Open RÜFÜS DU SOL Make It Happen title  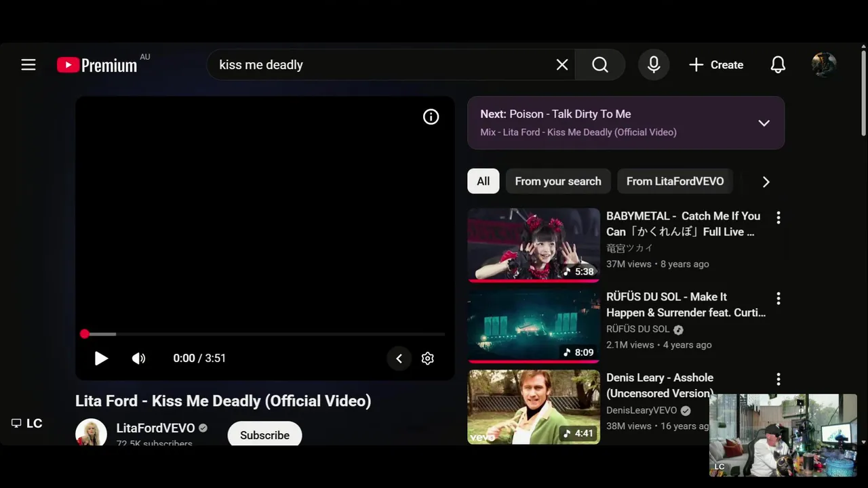(x=686, y=305)
